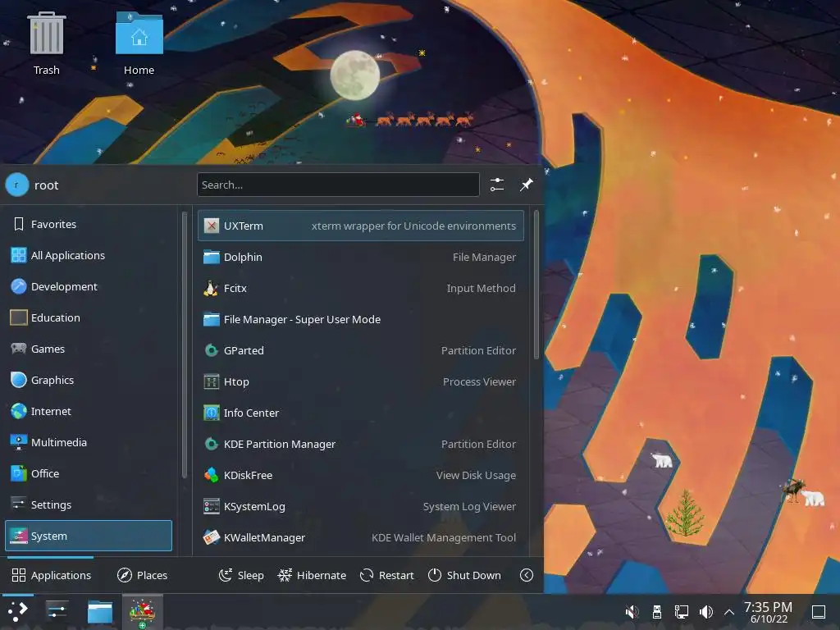Viewport: 840px width, 630px height.
Task: Launch the KDiskFree icon
Action: pos(212,475)
